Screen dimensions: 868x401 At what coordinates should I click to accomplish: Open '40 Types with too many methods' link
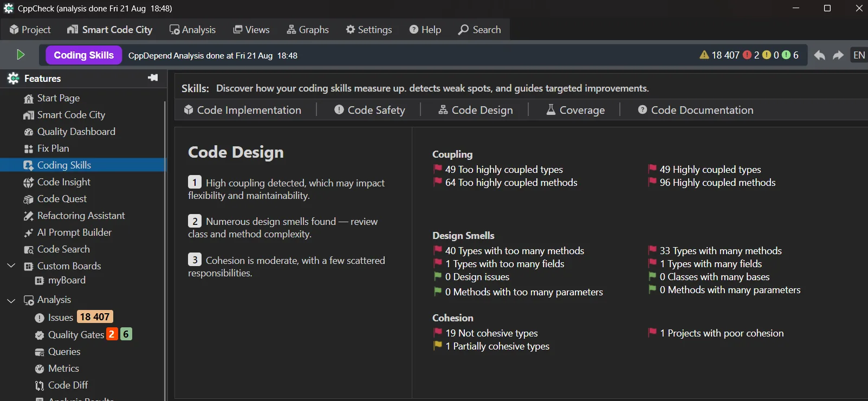515,251
